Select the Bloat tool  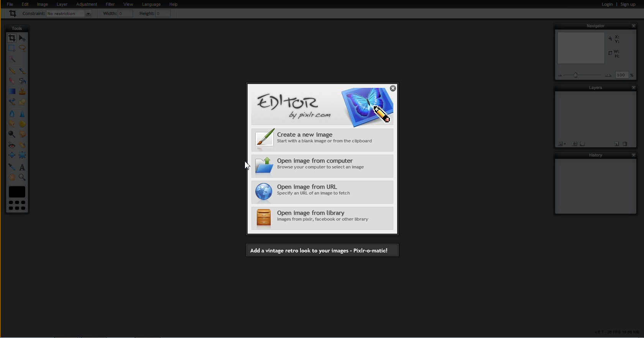point(12,155)
